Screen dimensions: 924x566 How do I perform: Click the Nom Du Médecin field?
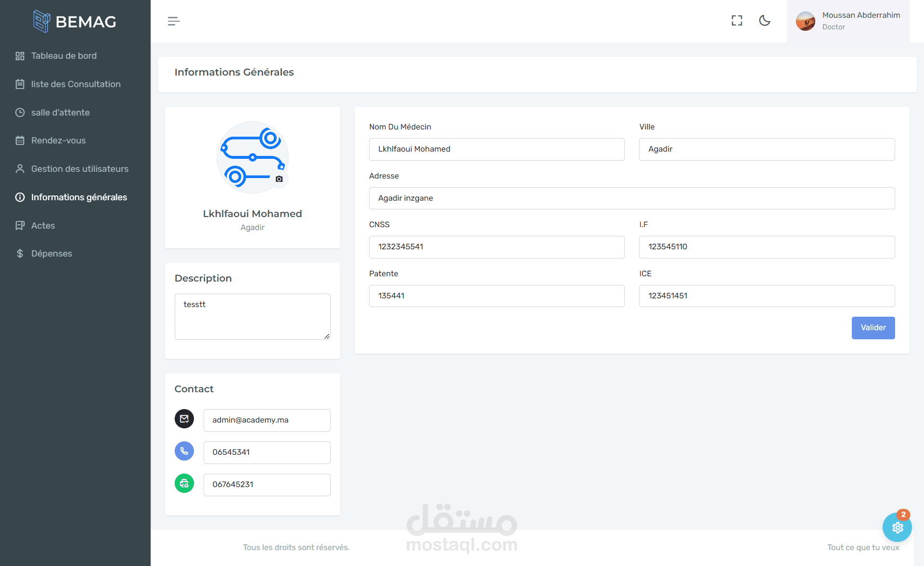pyautogui.click(x=497, y=149)
